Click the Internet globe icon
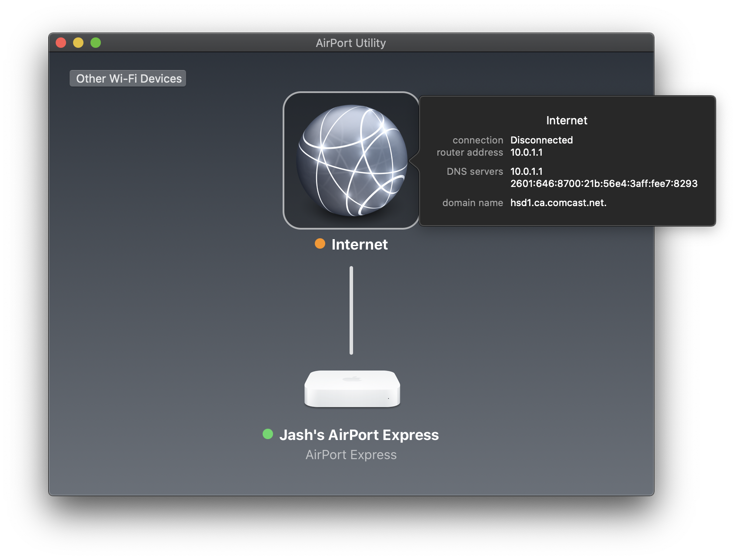The width and height of the screenshot is (747, 560). pos(351,160)
